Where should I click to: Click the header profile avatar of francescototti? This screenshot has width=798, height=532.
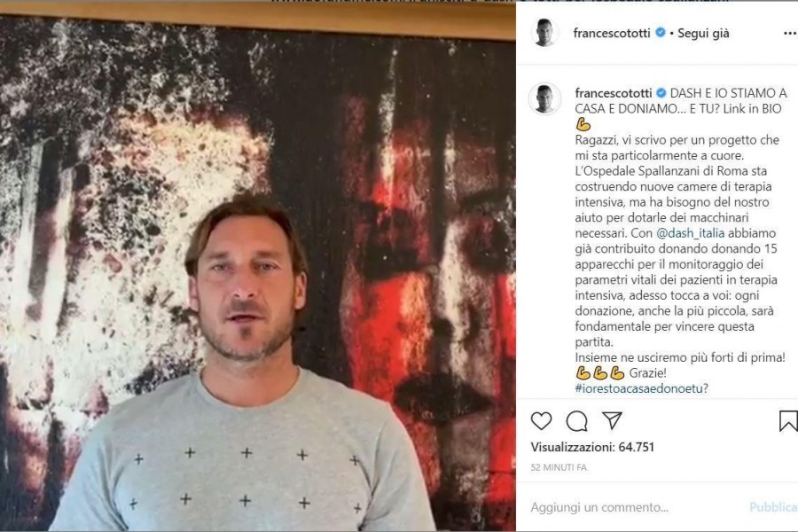coord(544,32)
